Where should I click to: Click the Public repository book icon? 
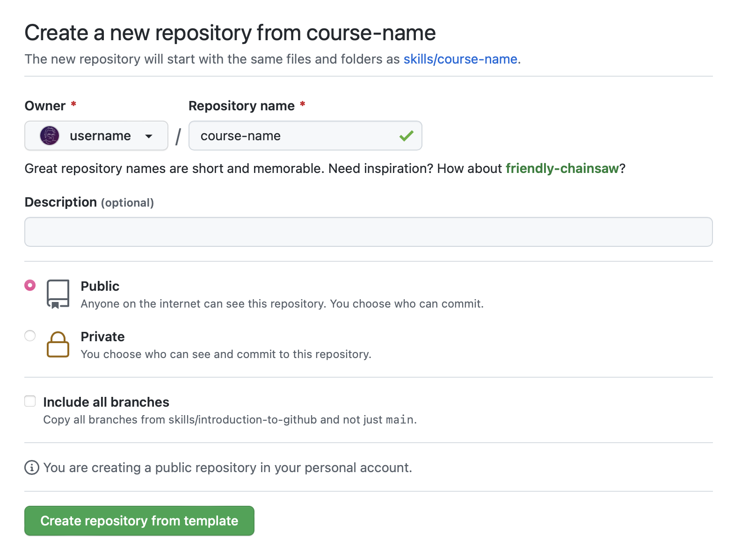pos(58,294)
